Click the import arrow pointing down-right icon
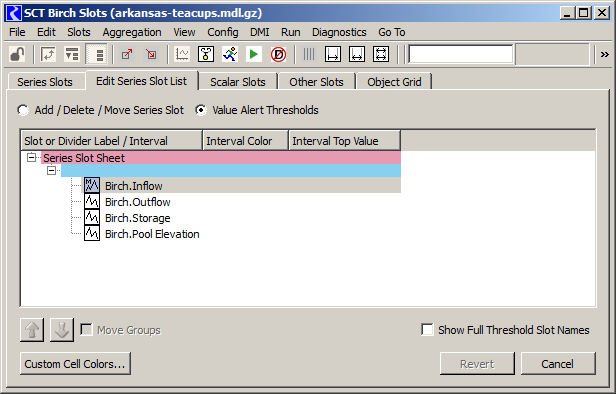Image resolution: width=616 pixels, height=394 pixels. [x=151, y=54]
